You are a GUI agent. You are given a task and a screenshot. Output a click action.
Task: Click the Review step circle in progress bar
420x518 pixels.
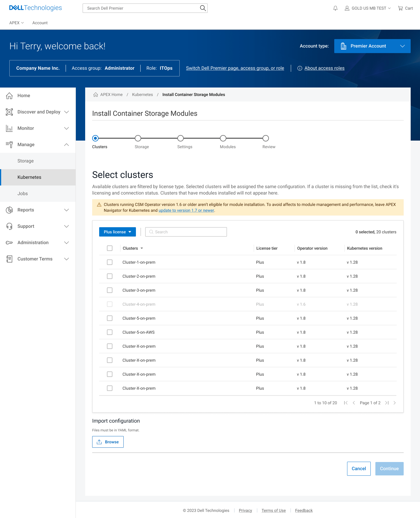tap(266, 138)
